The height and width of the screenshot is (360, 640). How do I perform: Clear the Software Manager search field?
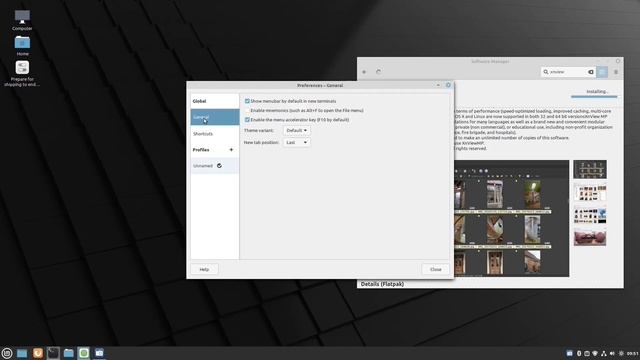591,72
